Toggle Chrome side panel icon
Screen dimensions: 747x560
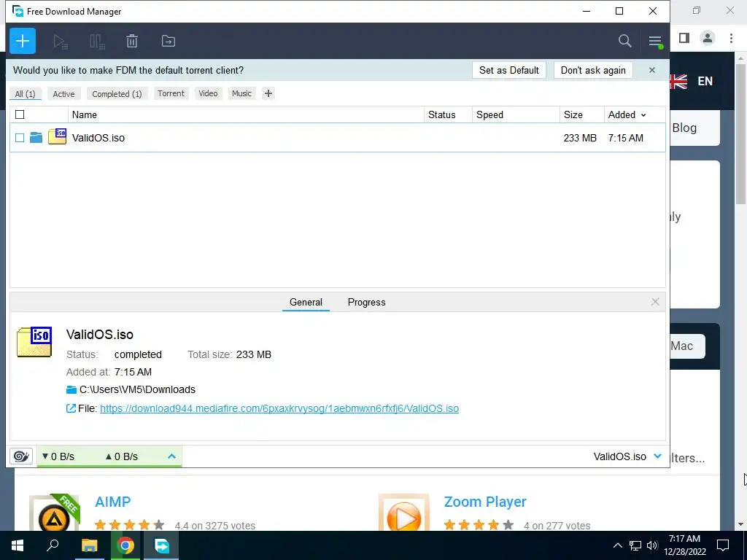point(684,38)
